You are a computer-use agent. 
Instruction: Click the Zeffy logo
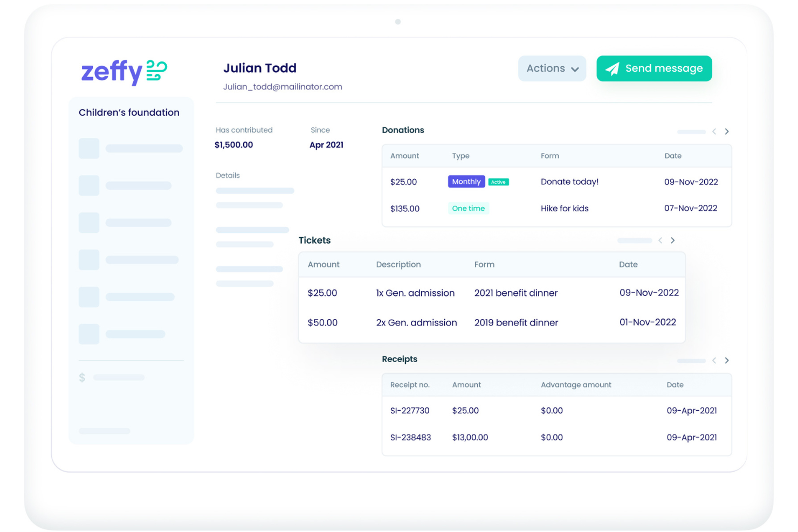pos(123,72)
